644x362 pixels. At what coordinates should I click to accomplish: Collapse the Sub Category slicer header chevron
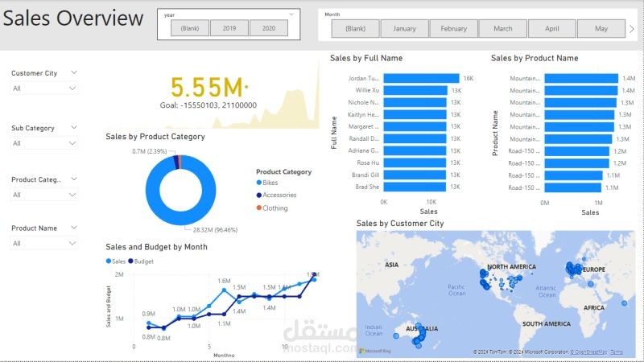pos(74,128)
